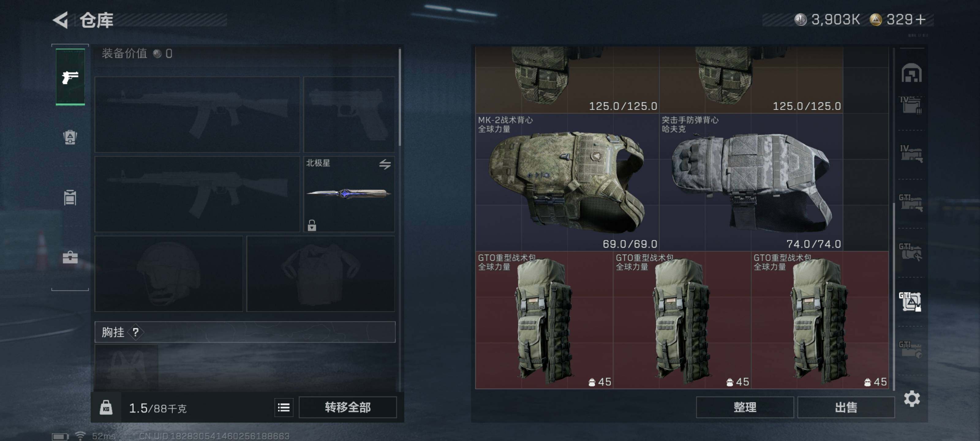
Task: Click the 整理 sort button
Action: click(745, 408)
